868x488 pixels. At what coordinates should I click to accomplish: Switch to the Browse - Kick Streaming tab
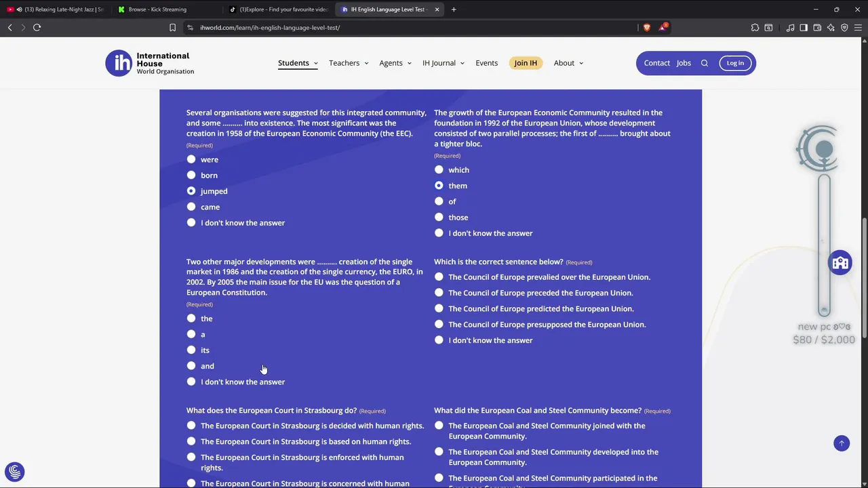pos(167,9)
